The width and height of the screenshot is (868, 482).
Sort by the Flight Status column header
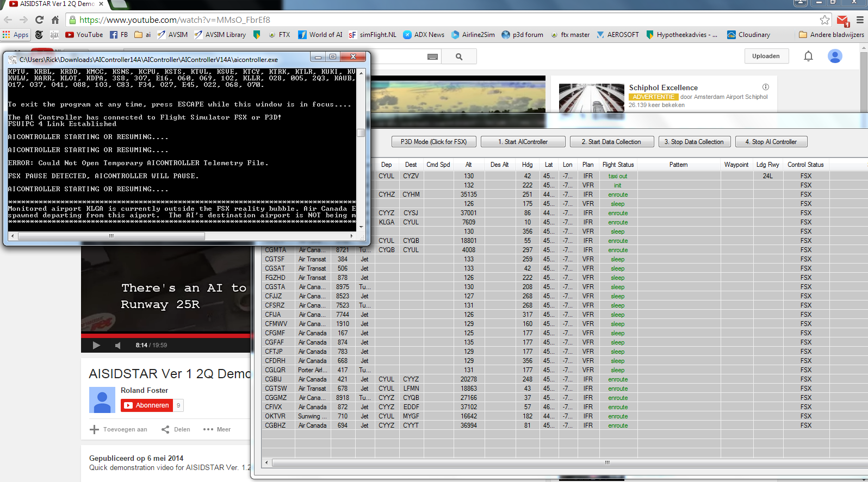click(618, 165)
